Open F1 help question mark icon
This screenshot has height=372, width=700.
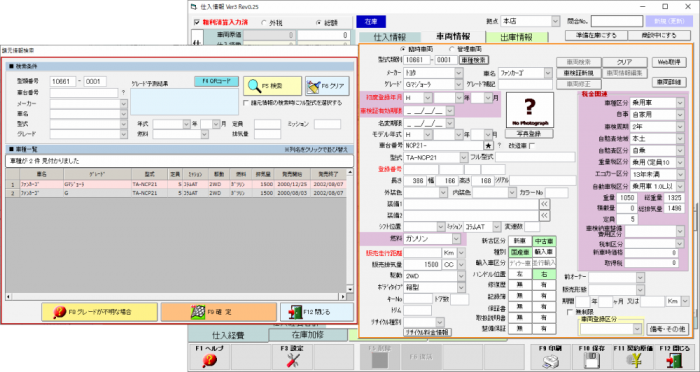coord(208,360)
